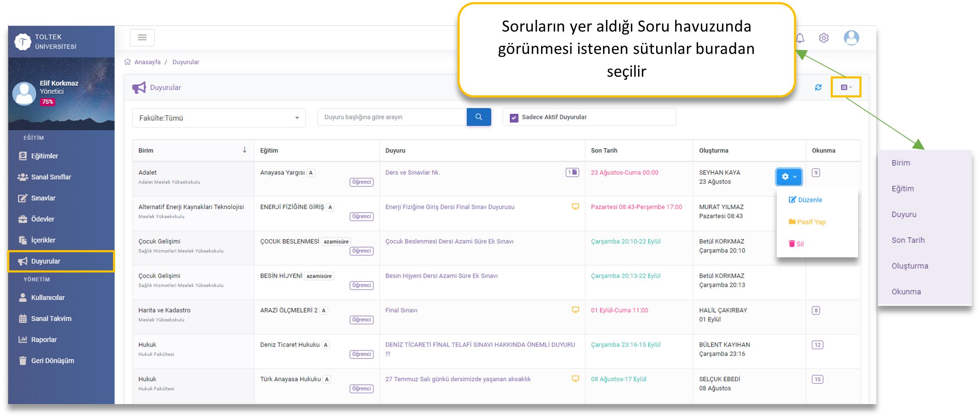Image resolution: width=980 pixels, height=418 pixels.
Task: Click the refresh announcements icon
Action: coord(818,87)
